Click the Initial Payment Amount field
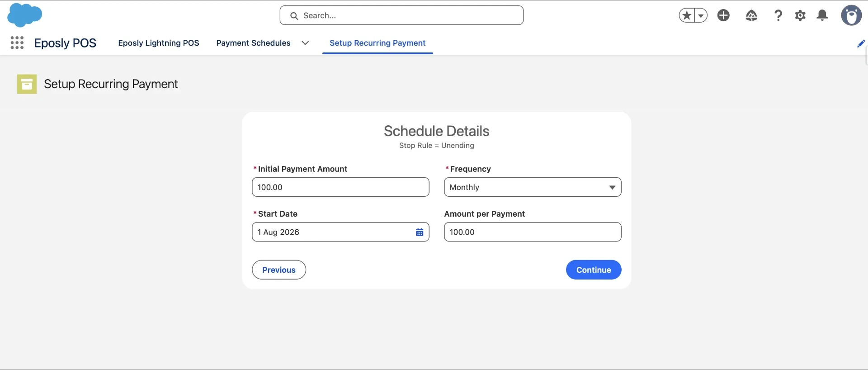Viewport: 868px width, 370px height. pyautogui.click(x=340, y=187)
